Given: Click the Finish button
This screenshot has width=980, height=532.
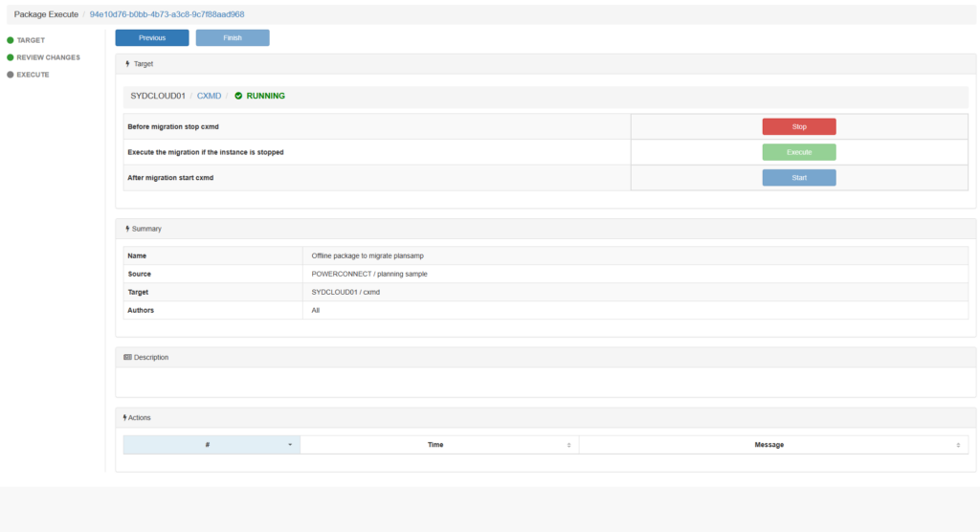Looking at the screenshot, I should coord(233,37).
